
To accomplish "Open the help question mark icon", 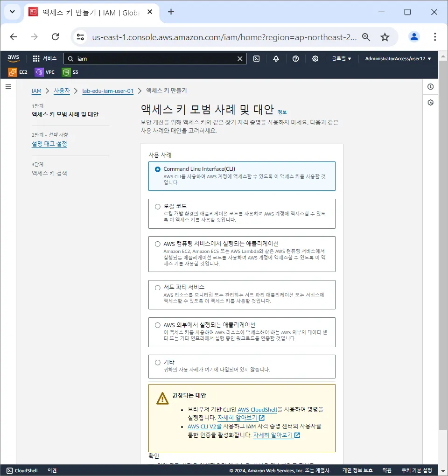I will point(295,59).
